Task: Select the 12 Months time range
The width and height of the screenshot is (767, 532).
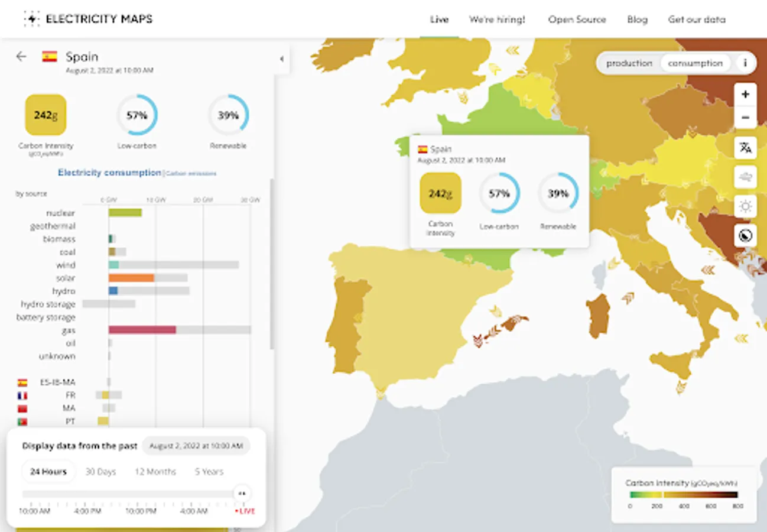Action: pyautogui.click(x=155, y=472)
